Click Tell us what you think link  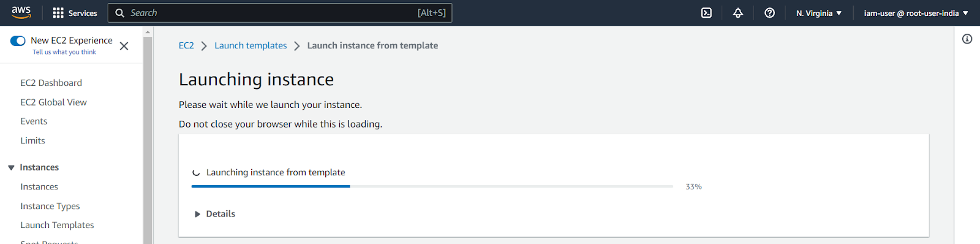(64, 52)
